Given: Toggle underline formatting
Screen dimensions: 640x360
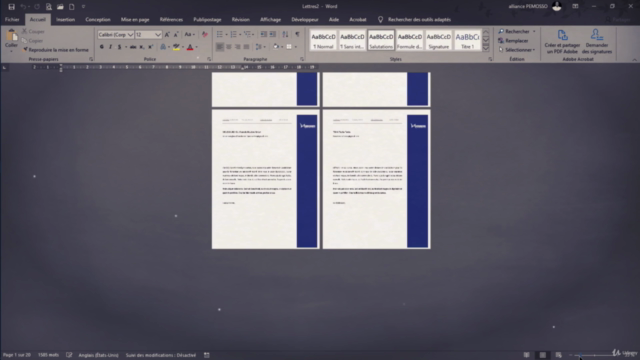Looking at the screenshot, I should click(119, 47).
